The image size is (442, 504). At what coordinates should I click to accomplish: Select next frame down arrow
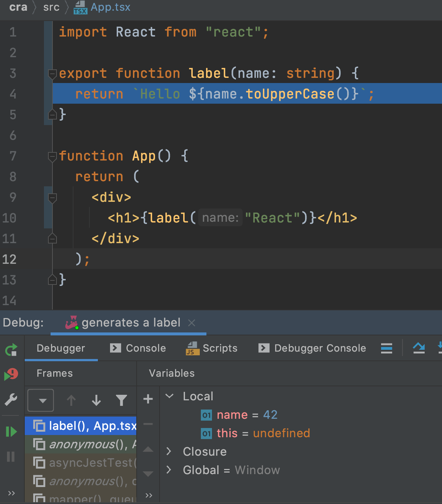tap(96, 400)
